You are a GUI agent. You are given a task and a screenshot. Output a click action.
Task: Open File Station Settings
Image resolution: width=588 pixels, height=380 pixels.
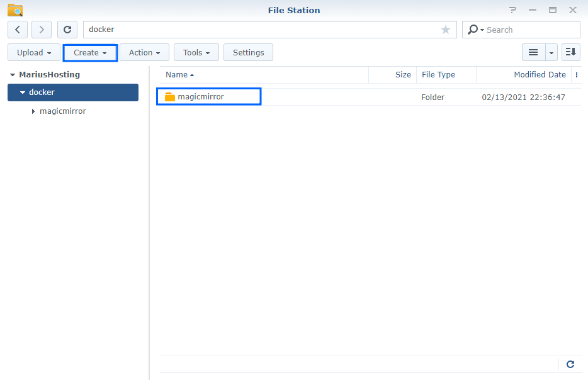[247, 52]
